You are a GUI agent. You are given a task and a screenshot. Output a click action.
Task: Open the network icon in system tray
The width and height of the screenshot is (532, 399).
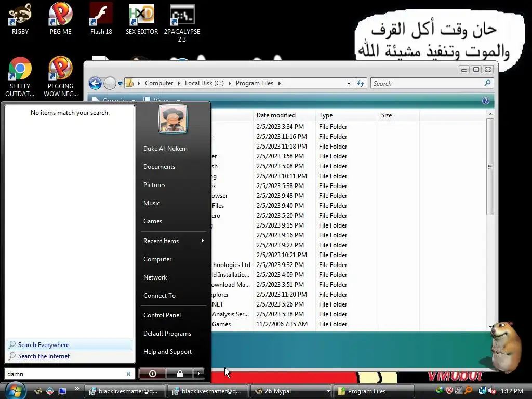483,391
